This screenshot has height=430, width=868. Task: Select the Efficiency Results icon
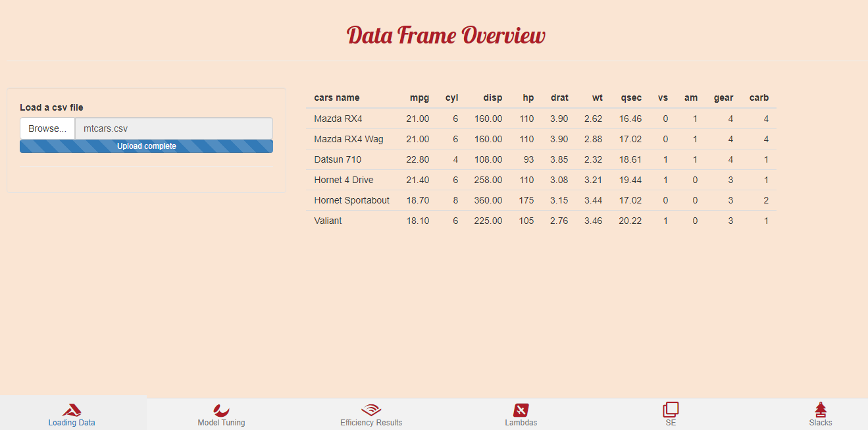[x=371, y=410]
